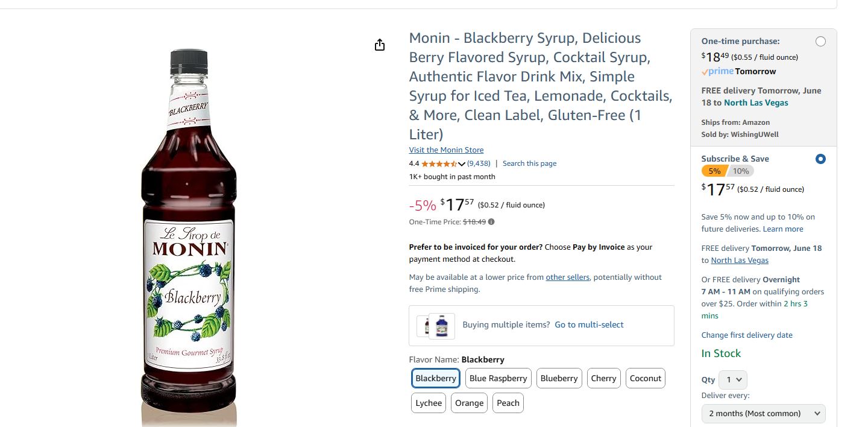Viewport: 868px width, 427px height.
Task: Select the One-time purchase radio button
Action: tap(820, 41)
